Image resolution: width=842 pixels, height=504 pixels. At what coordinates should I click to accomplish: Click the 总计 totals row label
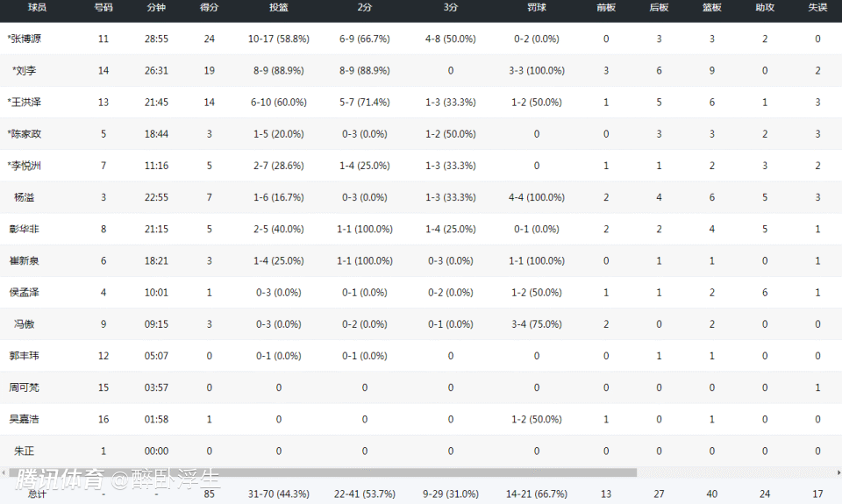(37, 494)
